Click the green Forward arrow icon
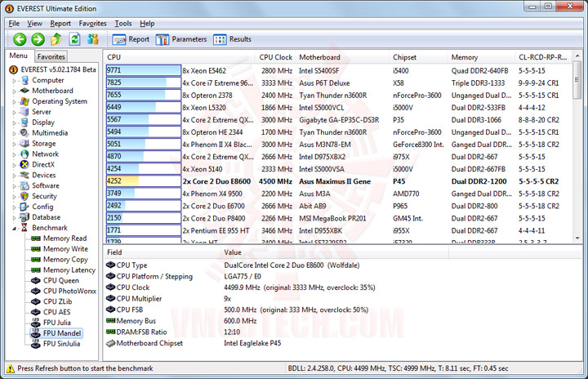Viewport: 588px width, 379px height. (38, 39)
